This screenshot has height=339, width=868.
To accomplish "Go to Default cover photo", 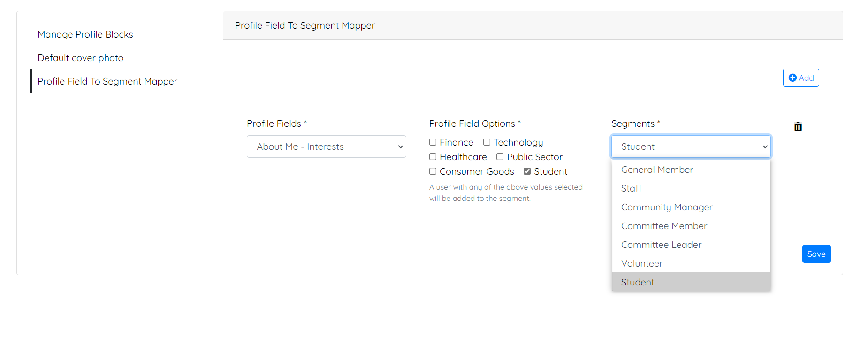I will (x=81, y=58).
